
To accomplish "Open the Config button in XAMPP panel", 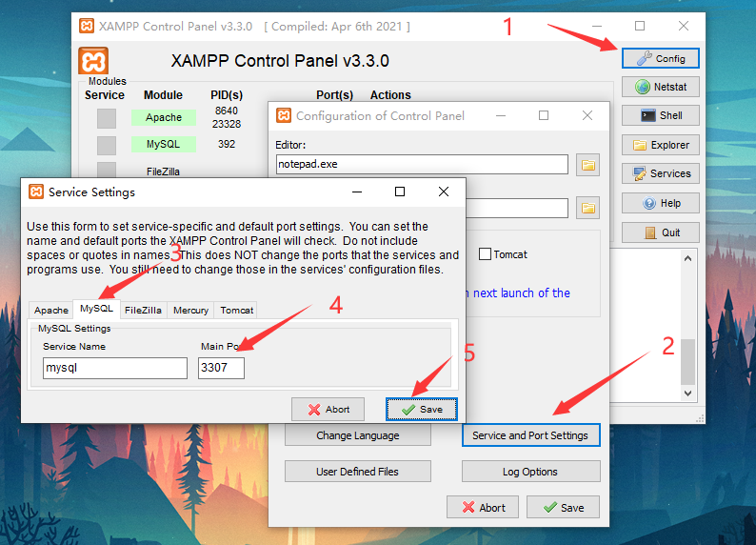I will pos(660,58).
